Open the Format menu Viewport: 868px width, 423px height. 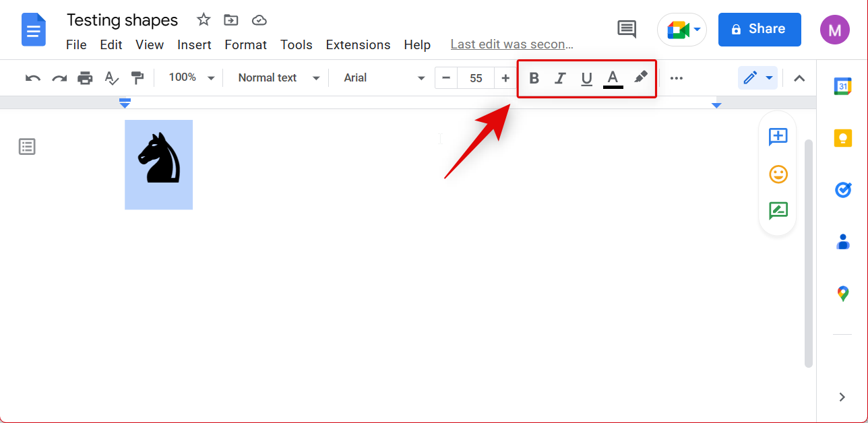click(x=245, y=45)
